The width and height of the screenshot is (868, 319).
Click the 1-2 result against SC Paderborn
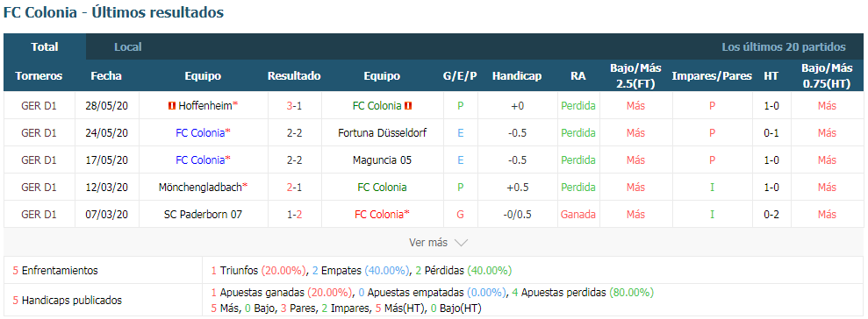pos(294,214)
